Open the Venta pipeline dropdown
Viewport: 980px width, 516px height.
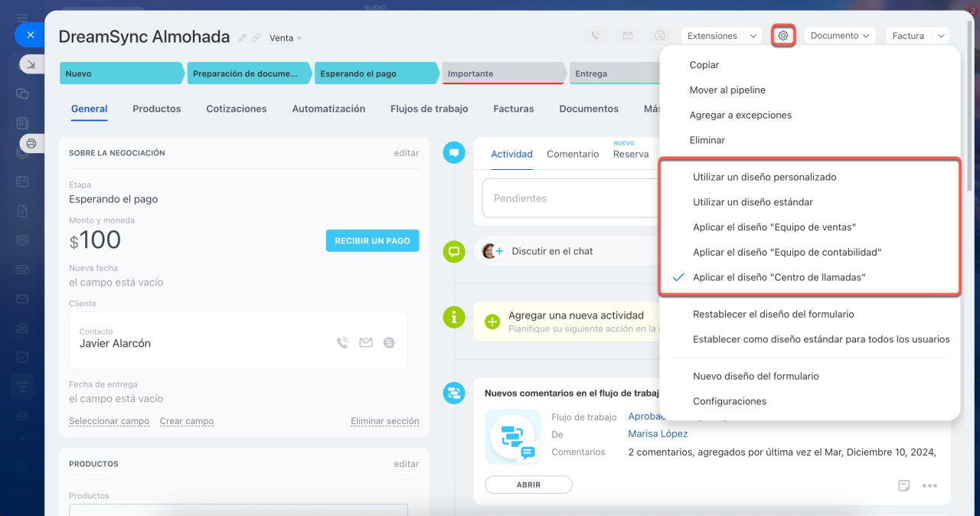[x=286, y=38]
